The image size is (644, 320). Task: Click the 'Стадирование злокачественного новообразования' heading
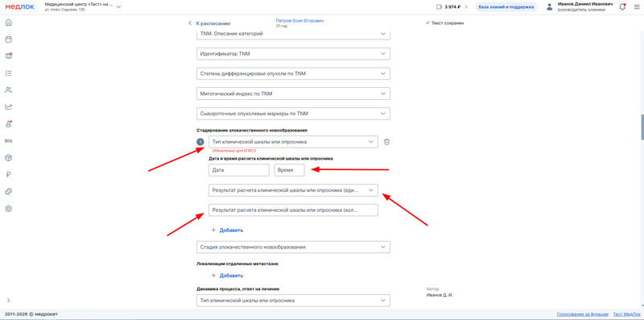click(x=252, y=131)
